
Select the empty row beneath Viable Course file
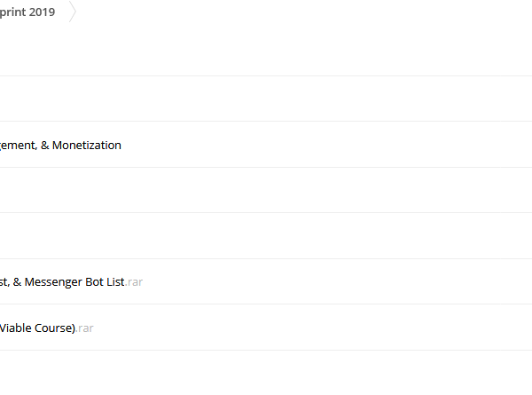tap(266, 373)
